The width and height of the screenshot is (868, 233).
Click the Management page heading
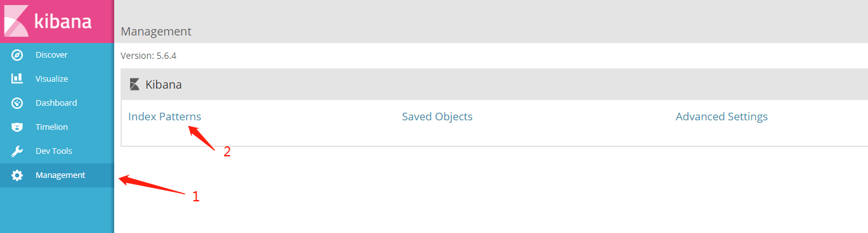pyautogui.click(x=156, y=31)
